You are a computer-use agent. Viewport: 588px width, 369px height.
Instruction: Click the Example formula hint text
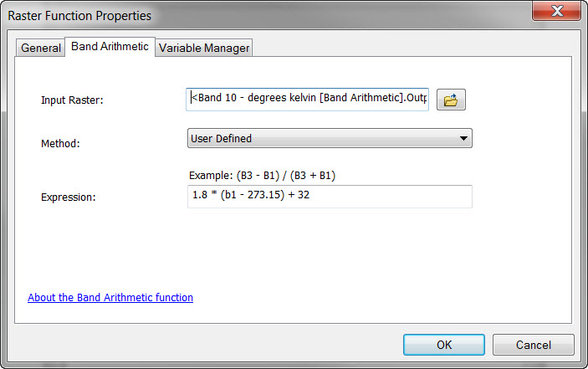[263, 175]
